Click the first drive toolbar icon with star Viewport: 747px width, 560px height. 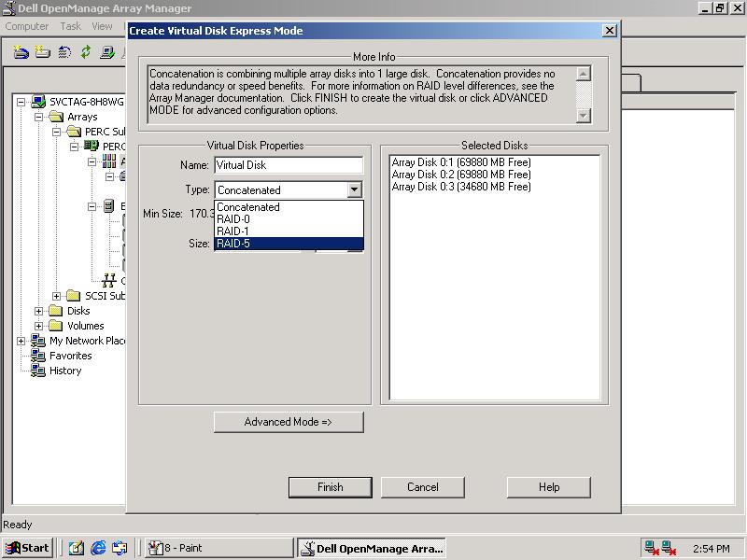click(21, 52)
